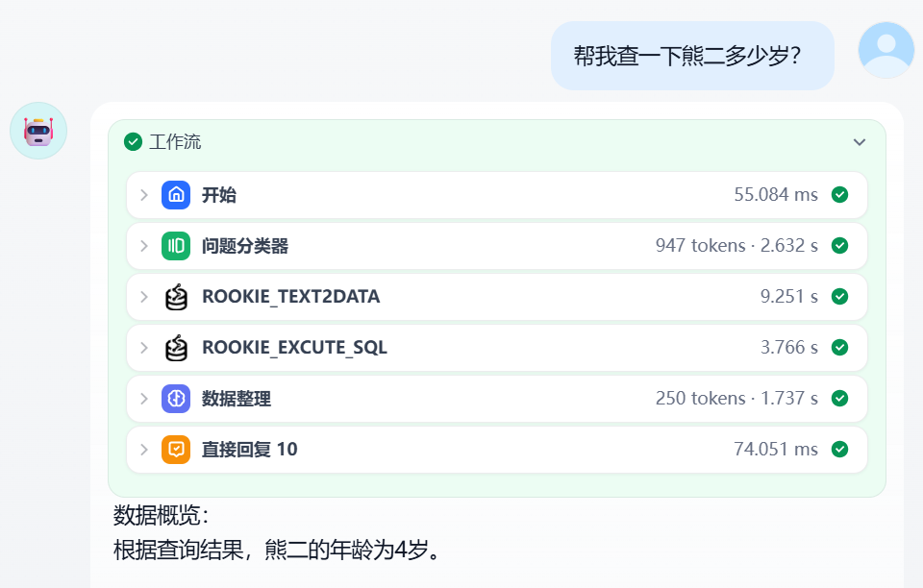Screen dimensions: 923x588
Task: Click the assistant robot avatar
Action: (x=38, y=130)
